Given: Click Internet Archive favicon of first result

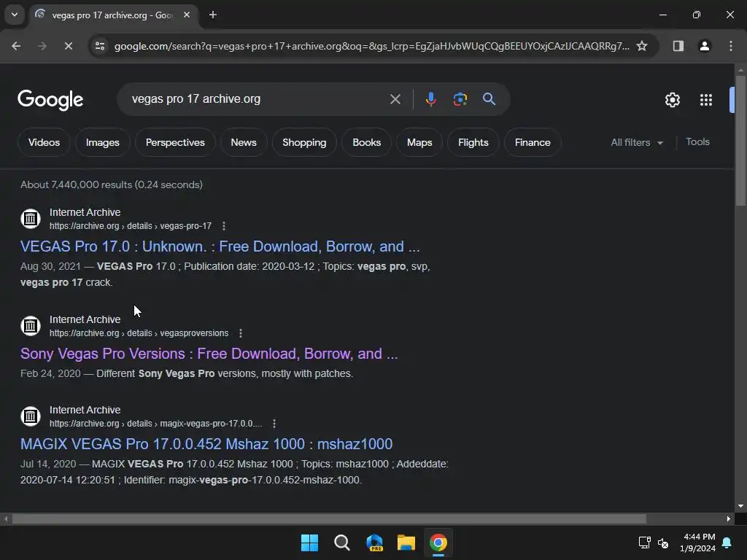Looking at the screenshot, I should point(31,219).
